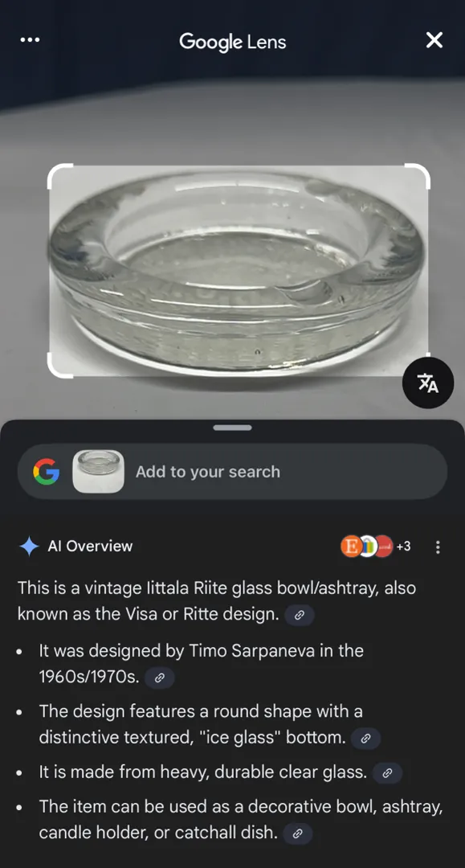This screenshot has height=868, width=465.
Task: Close Google Lens with the X icon
Action: point(434,40)
